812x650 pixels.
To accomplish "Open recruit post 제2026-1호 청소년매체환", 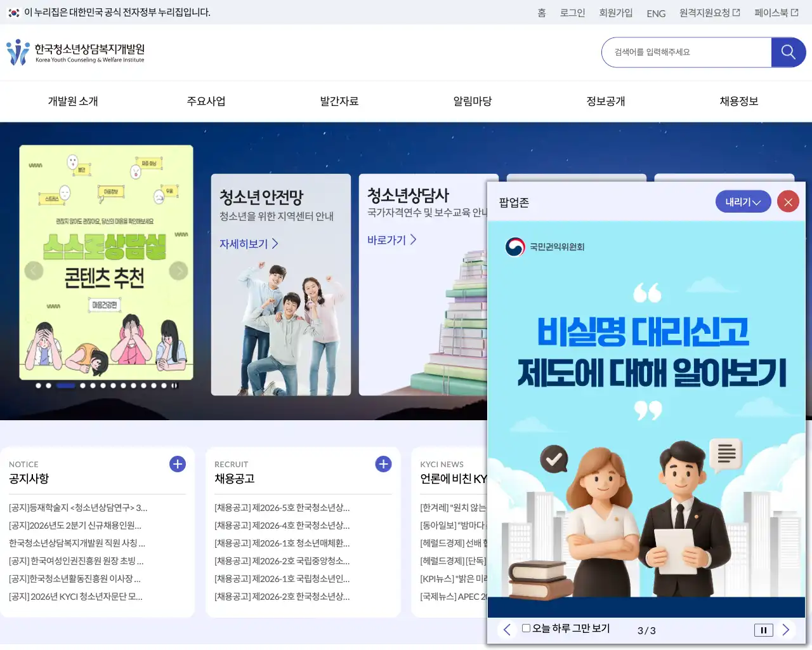I will [x=282, y=543].
